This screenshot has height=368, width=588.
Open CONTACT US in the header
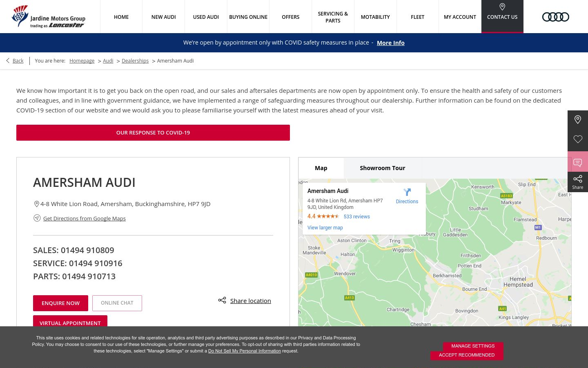pyautogui.click(x=502, y=17)
